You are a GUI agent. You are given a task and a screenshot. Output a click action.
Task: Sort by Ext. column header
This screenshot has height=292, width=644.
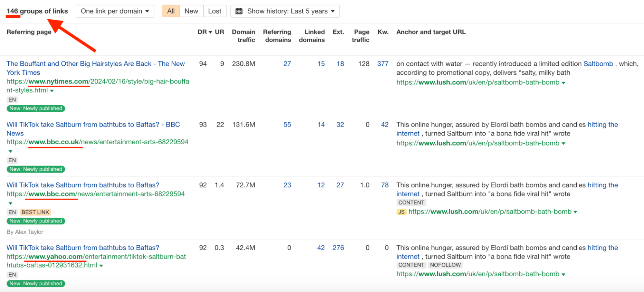coord(338,32)
